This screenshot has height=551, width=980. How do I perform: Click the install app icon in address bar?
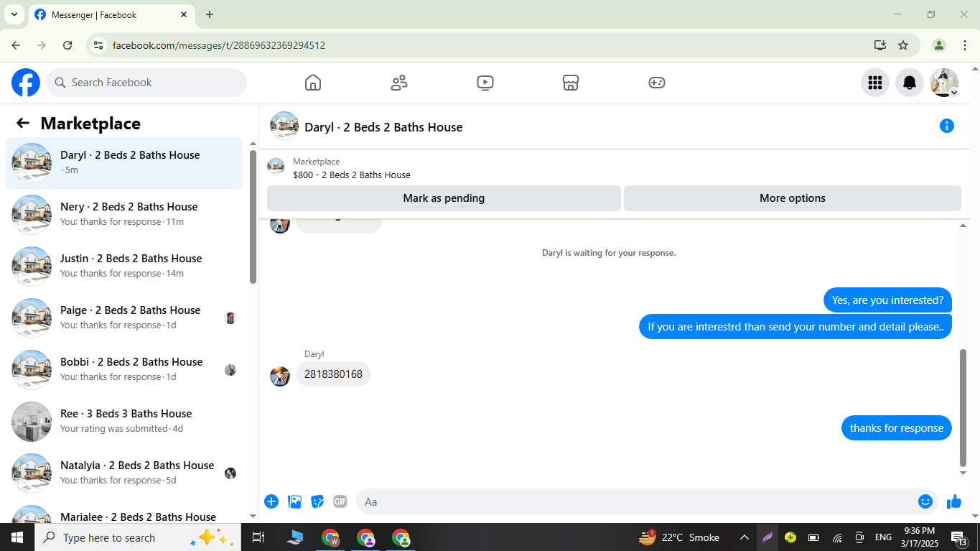coord(880,45)
